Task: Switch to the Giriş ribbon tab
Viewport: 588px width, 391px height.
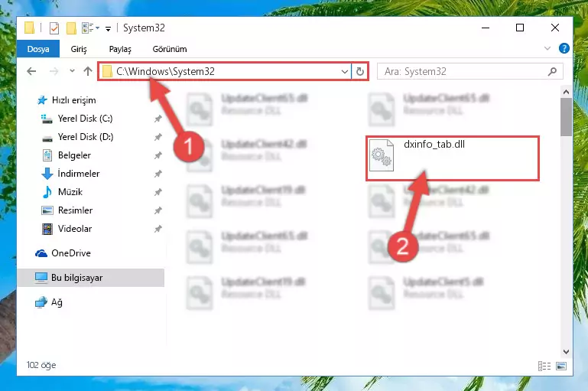Action: pos(79,49)
